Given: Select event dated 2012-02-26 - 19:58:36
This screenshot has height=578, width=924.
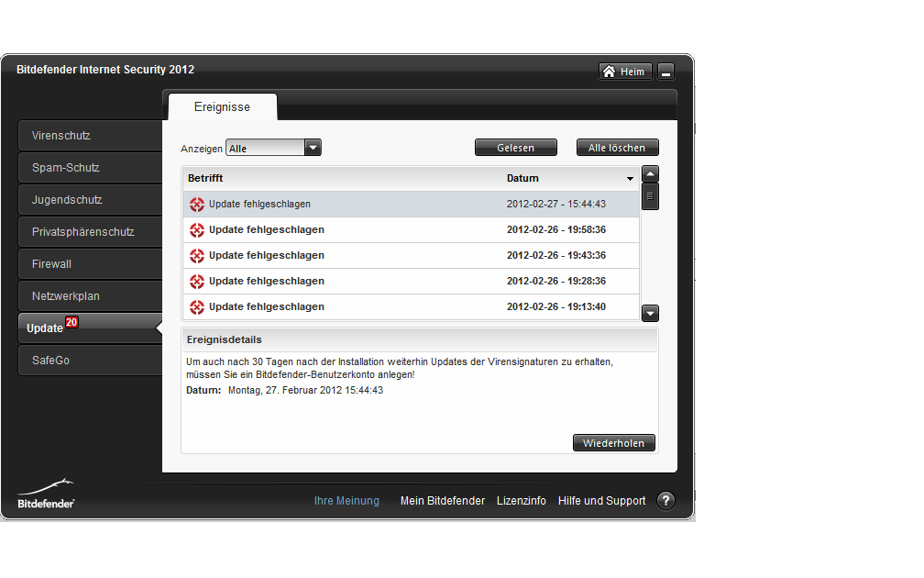Looking at the screenshot, I should (x=411, y=230).
